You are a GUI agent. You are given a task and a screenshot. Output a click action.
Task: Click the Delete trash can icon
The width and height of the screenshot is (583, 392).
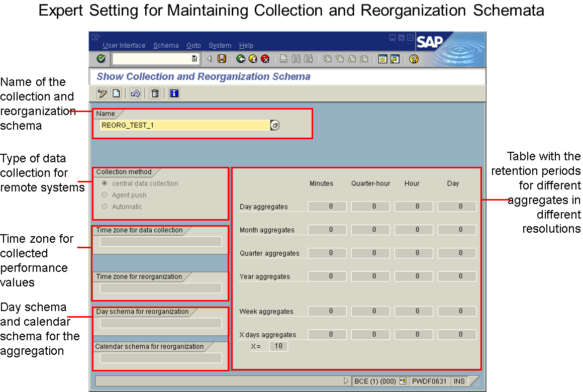tap(155, 93)
